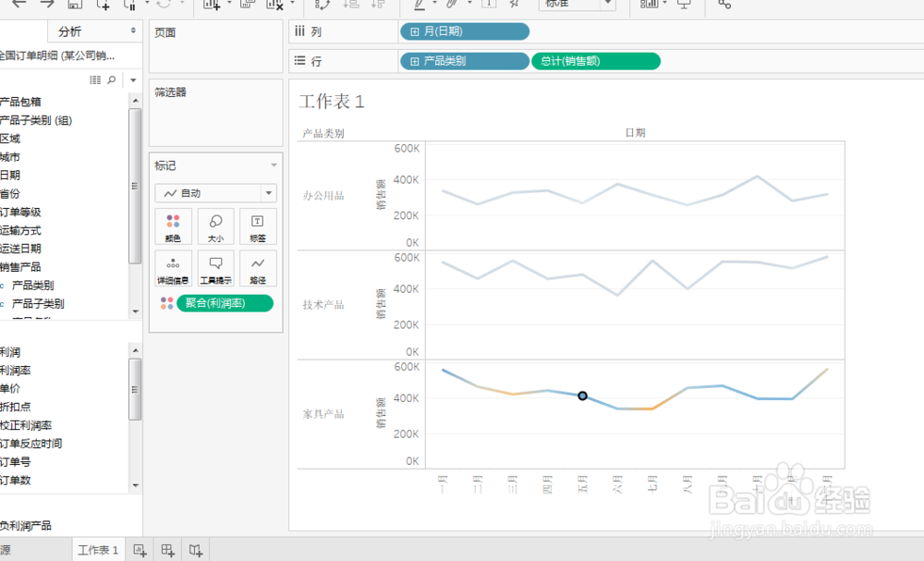Click the presentation mode icon in toolbar
Image resolution: width=924 pixels, height=561 pixels.
click(x=684, y=4)
